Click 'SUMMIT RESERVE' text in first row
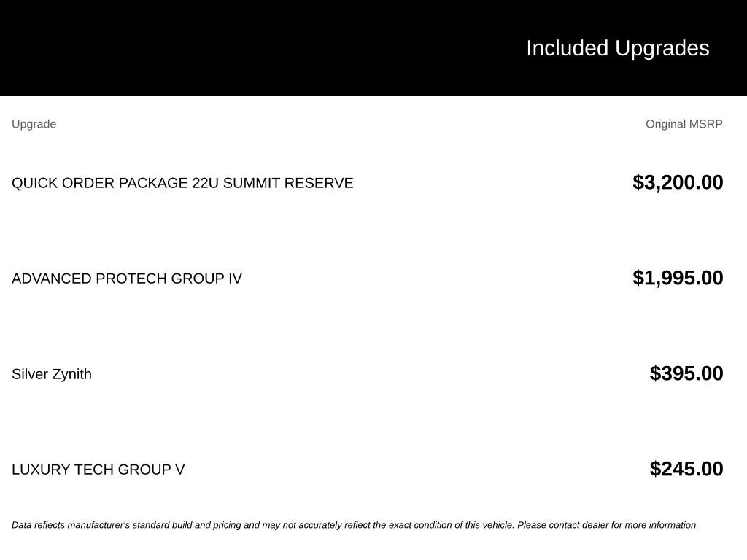The image size is (747, 560). pos(288,183)
